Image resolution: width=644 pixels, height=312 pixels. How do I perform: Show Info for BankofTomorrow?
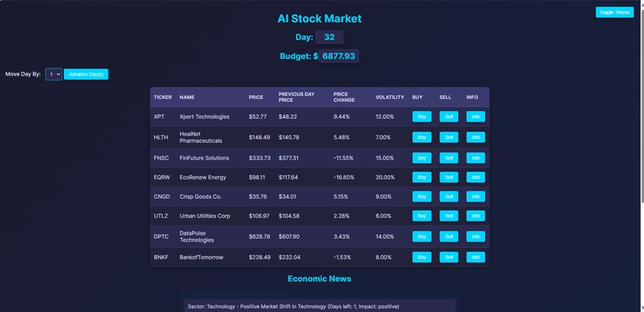[x=475, y=257]
